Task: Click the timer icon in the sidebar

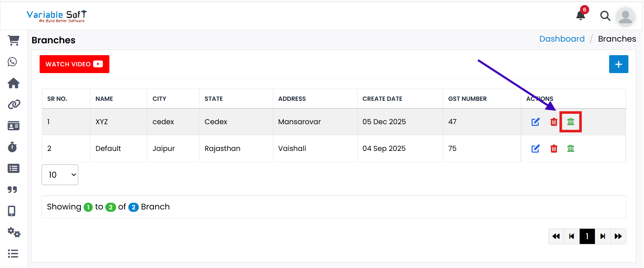Action: 13,147
